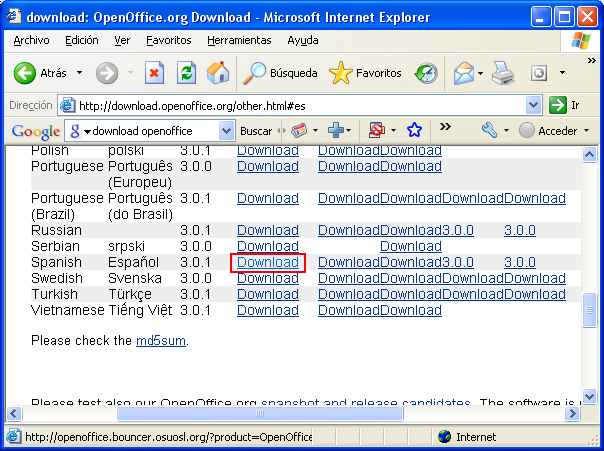Expand the address bar dropdown arrow
This screenshot has height=451, width=604.
pyautogui.click(x=533, y=105)
